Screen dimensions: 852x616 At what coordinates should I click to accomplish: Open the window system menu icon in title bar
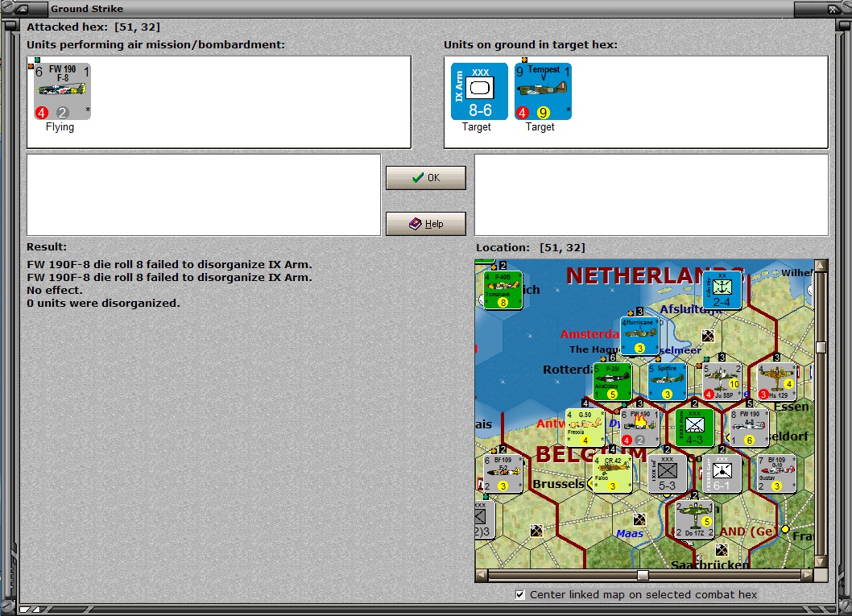(x=21, y=9)
